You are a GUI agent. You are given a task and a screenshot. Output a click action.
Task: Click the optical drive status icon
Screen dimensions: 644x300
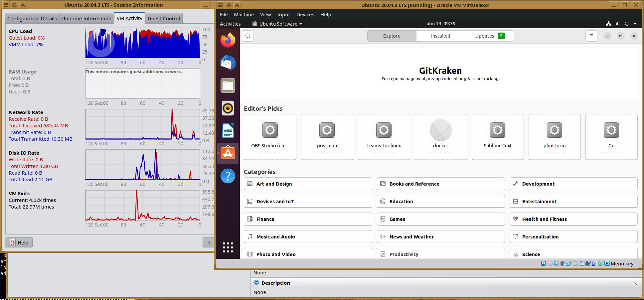(x=550, y=263)
